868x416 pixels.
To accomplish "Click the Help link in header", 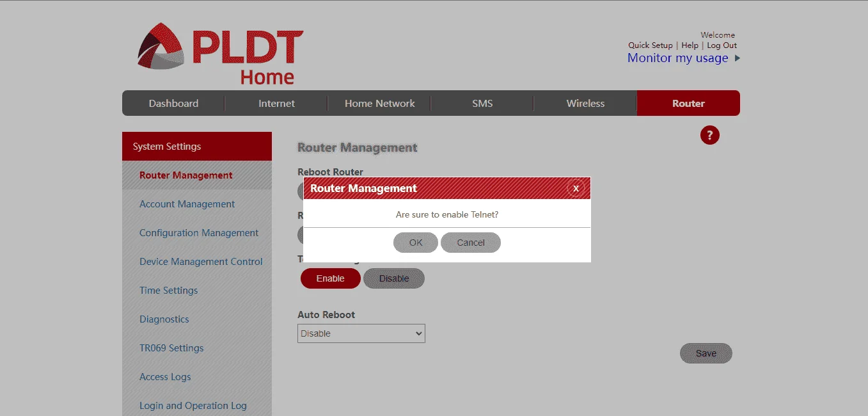I will [690, 45].
